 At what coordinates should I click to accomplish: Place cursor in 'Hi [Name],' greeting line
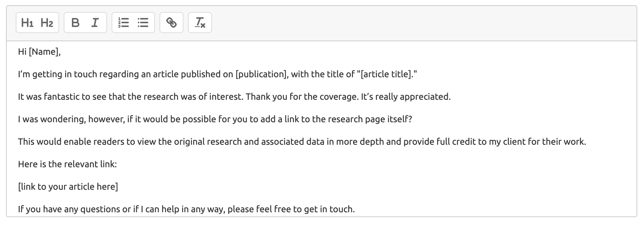pyautogui.click(x=39, y=52)
